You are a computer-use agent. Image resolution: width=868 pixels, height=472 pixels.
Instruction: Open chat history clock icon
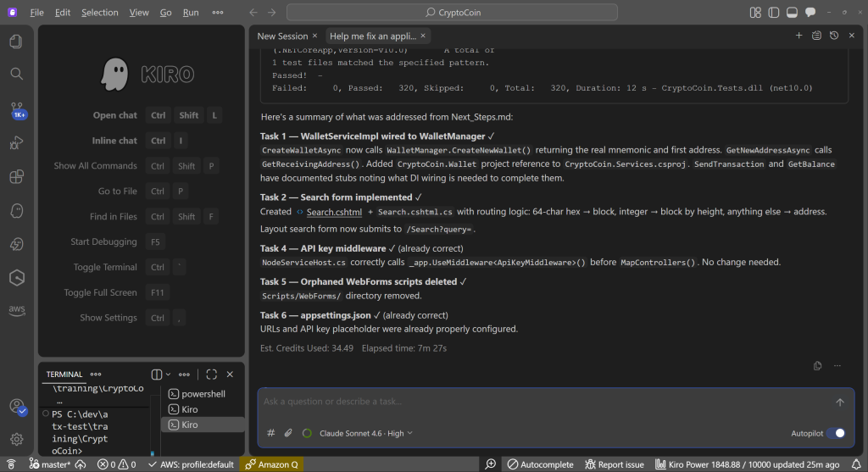point(834,36)
